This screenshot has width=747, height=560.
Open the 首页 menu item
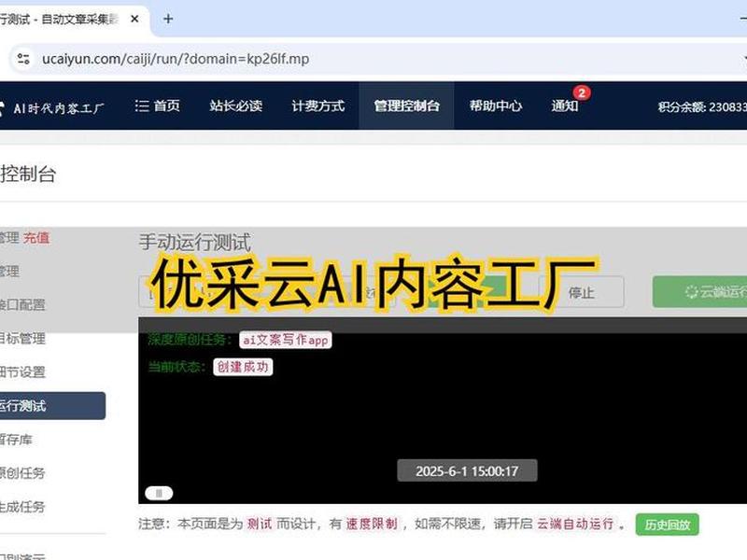pos(157,105)
